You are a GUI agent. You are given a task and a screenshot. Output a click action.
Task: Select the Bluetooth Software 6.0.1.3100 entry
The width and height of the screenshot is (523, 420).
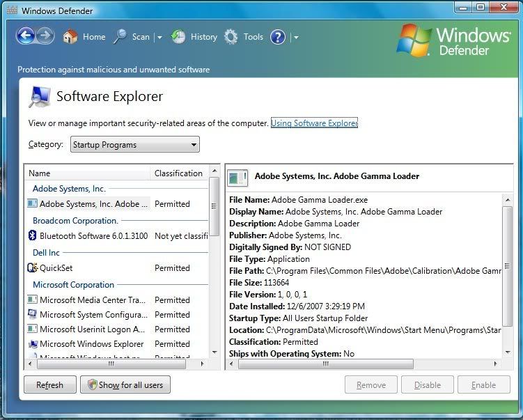pyautogui.click(x=93, y=236)
